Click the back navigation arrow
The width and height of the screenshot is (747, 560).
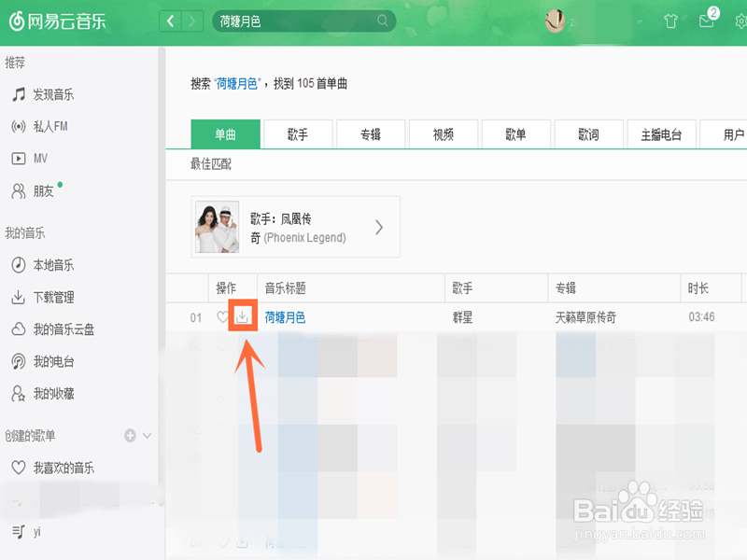coord(170,20)
